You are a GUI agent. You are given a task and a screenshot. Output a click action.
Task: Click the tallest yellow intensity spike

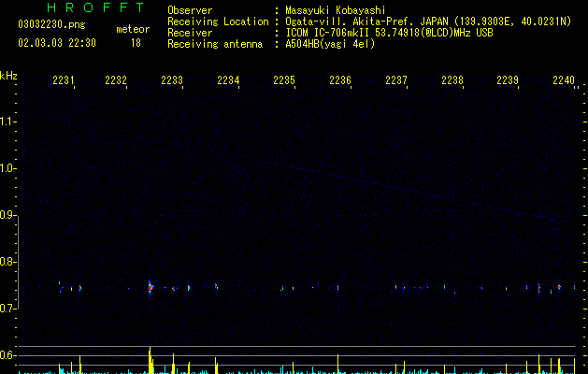(150, 360)
